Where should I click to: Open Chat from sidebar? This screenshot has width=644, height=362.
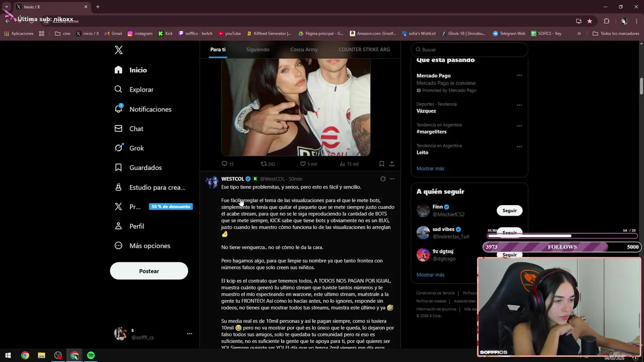[129, 129]
